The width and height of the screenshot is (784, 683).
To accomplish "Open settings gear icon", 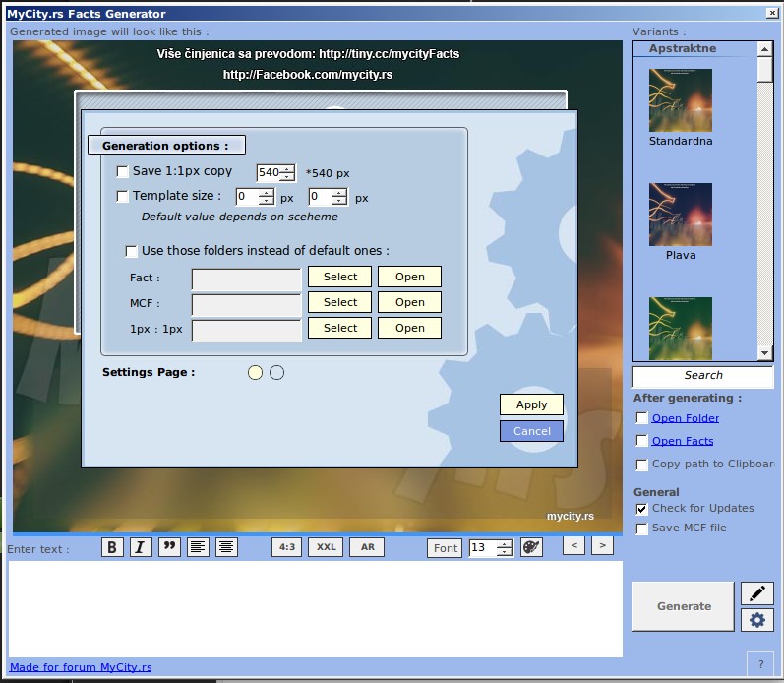I will point(757,620).
